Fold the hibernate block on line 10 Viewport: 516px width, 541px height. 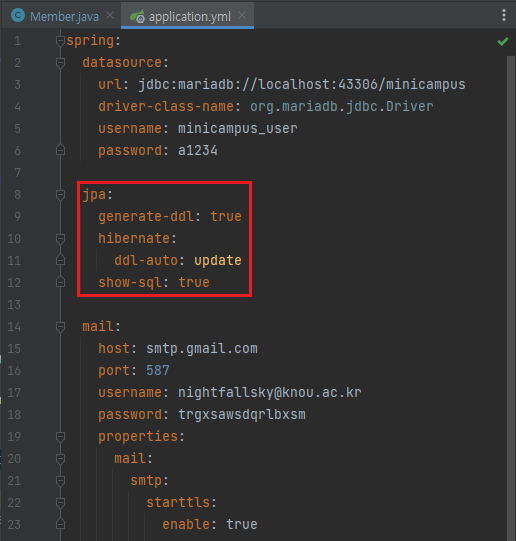click(x=60, y=239)
